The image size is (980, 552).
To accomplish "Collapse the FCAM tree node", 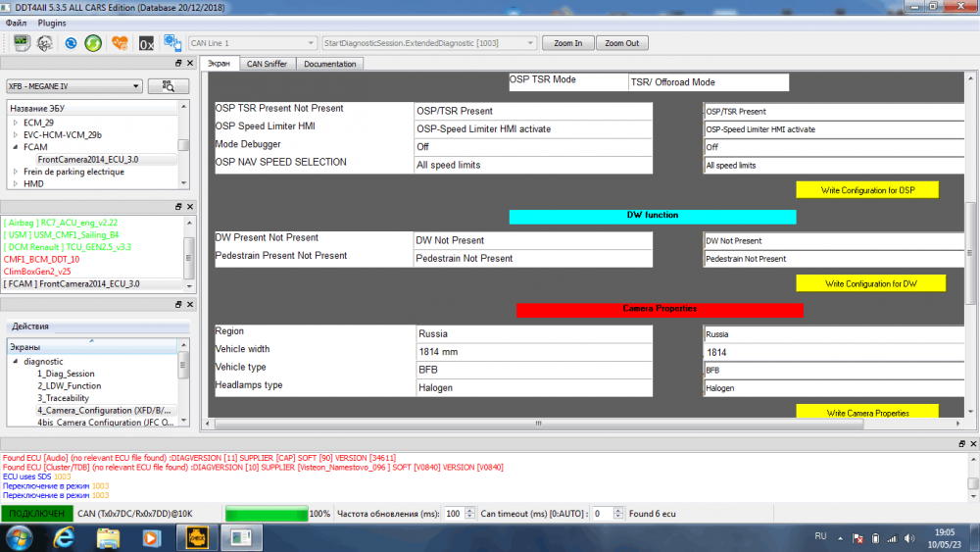I will point(16,147).
